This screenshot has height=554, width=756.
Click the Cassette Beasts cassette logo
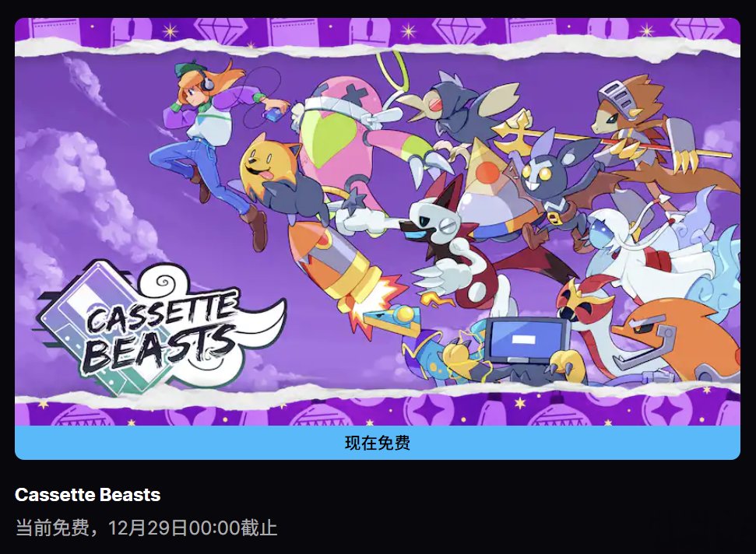[160, 327]
